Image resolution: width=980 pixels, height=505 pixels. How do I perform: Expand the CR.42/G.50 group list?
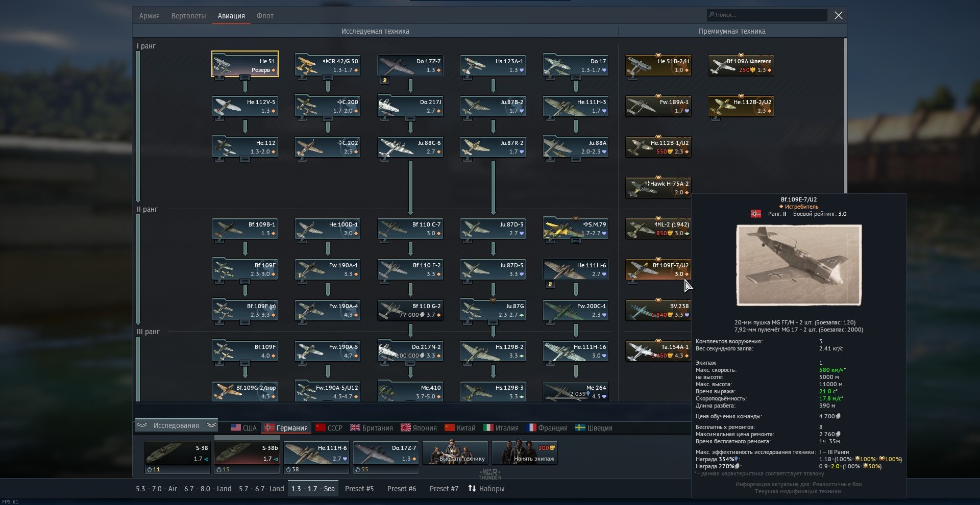coord(328,78)
